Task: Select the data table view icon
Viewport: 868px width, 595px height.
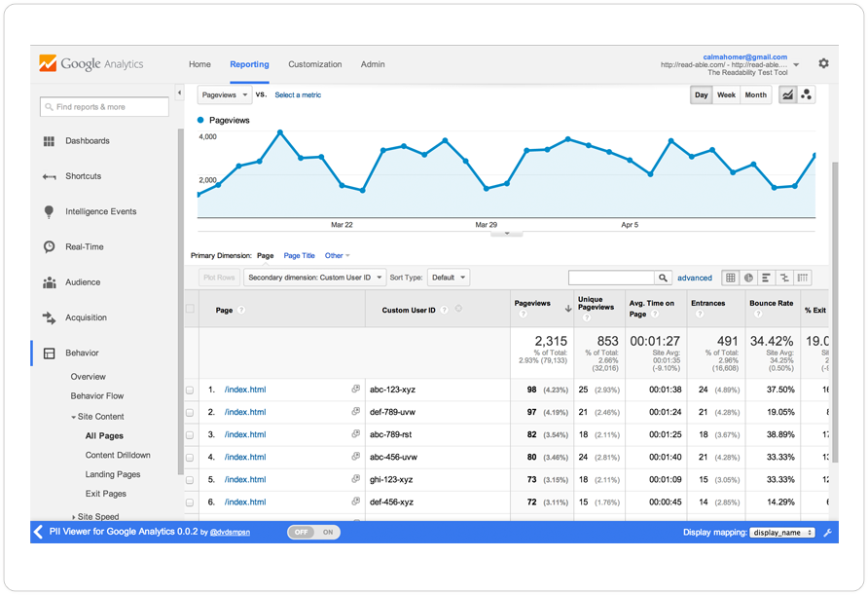Action: point(731,278)
